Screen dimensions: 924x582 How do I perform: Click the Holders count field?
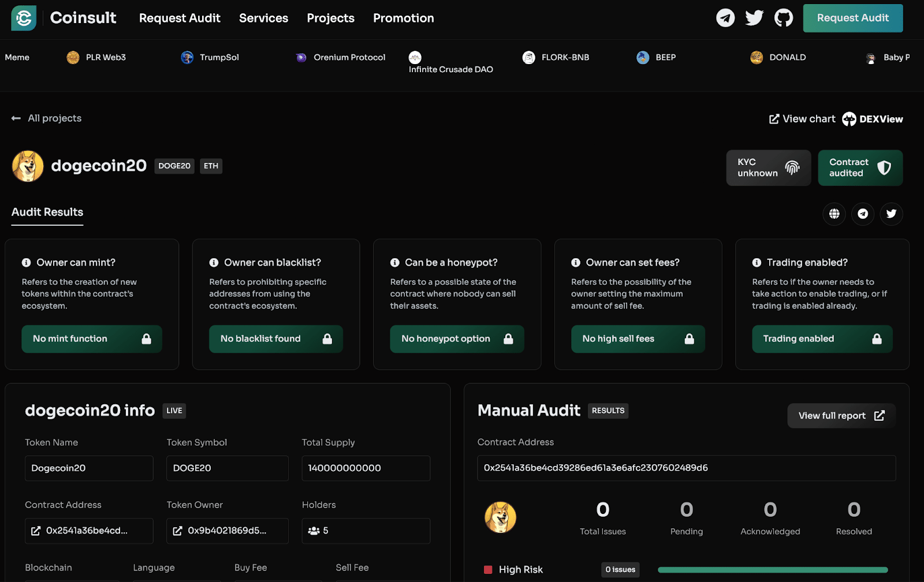[366, 531]
